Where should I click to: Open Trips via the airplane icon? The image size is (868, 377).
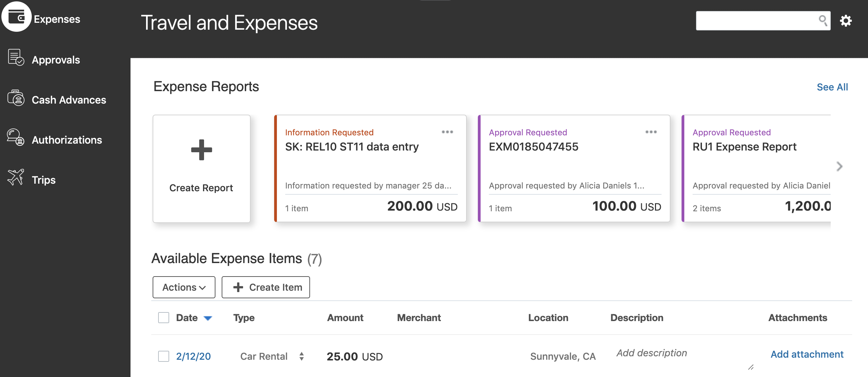click(16, 177)
